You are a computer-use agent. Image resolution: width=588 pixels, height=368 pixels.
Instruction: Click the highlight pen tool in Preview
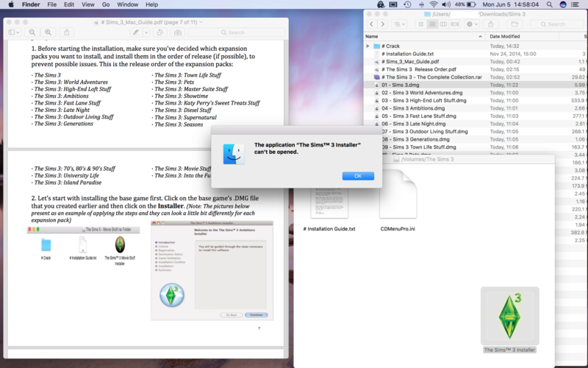(136, 32)
